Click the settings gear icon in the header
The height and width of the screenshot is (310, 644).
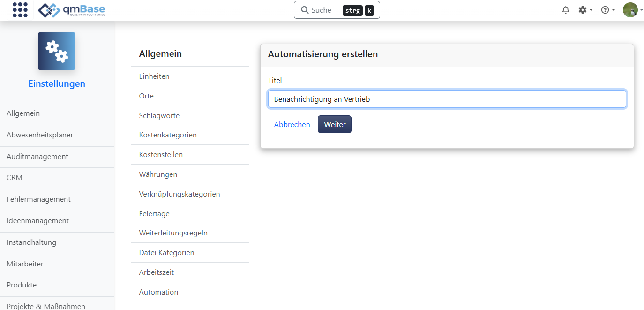click(x=582, y=9)
